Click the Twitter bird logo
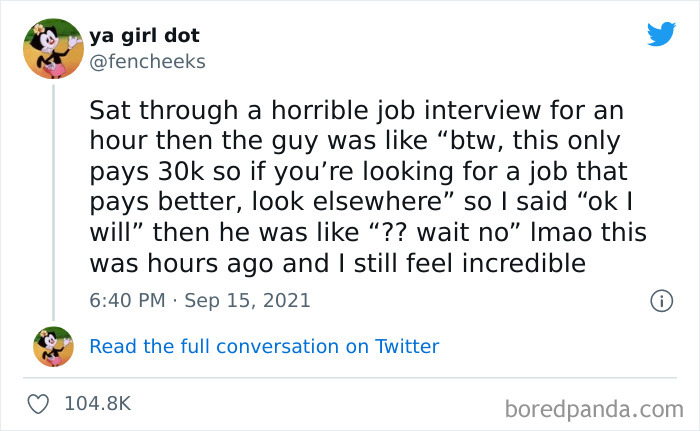 point(661,34)
